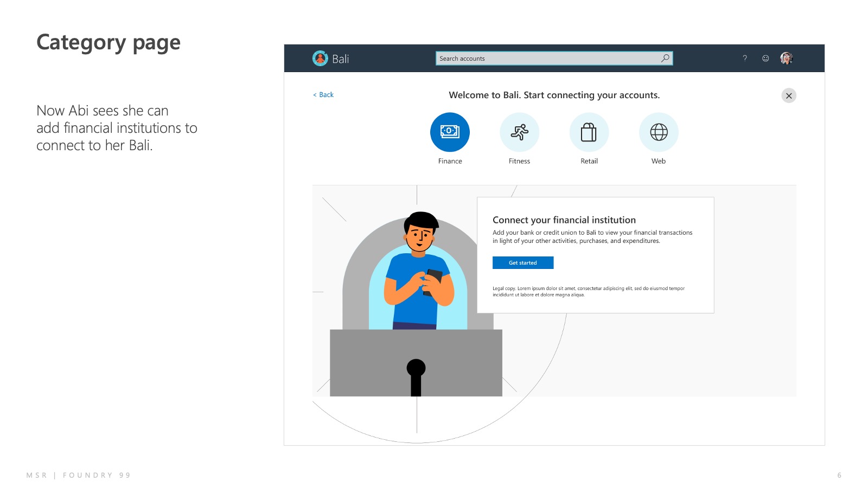Click the Finance text label
This screenshot has width=868, height=488.
point(450,161)
